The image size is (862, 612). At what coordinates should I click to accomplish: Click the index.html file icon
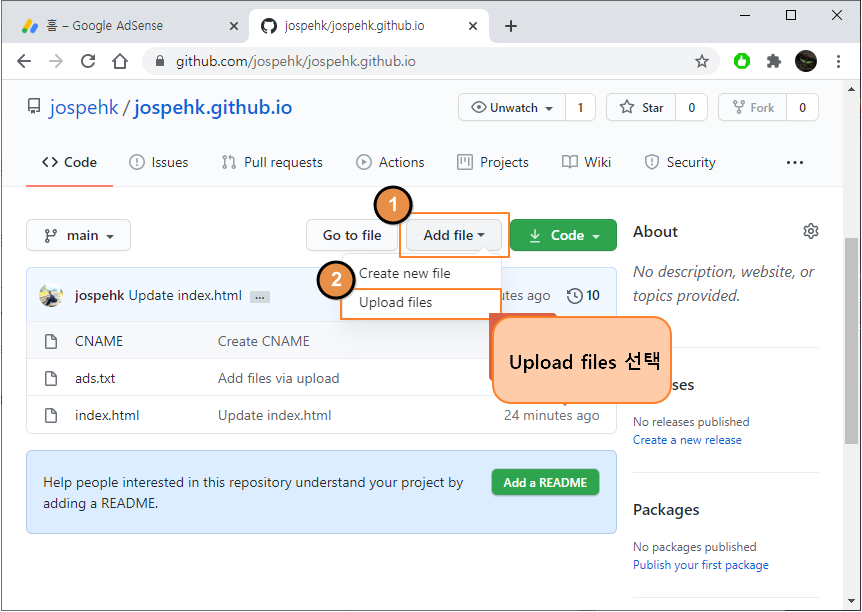(x=51, y=415)
